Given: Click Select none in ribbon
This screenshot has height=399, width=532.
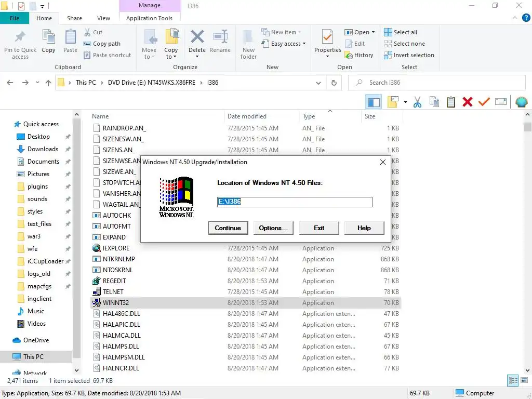Looking at the screenshot, I should pyautogui.click(x=404, y=44).
